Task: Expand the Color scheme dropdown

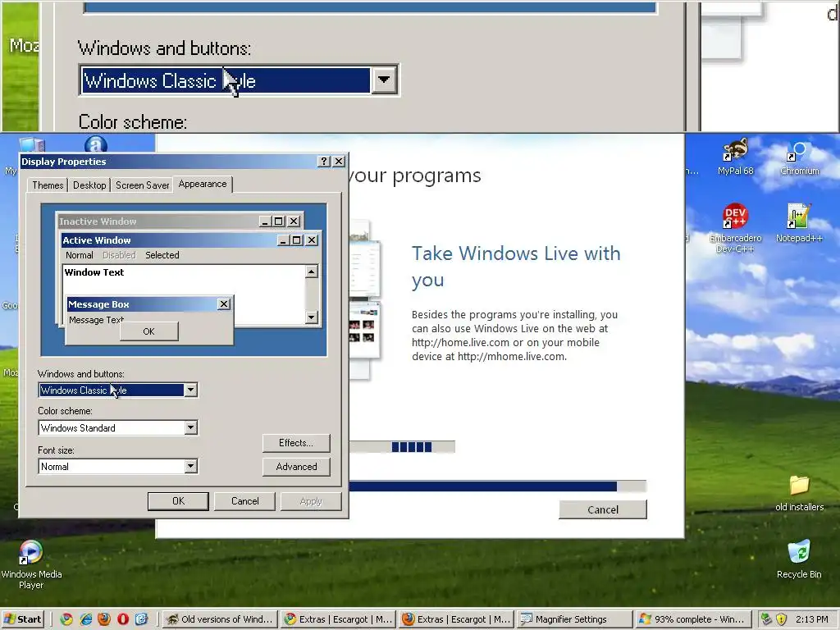Action: (x=190, y=427)
